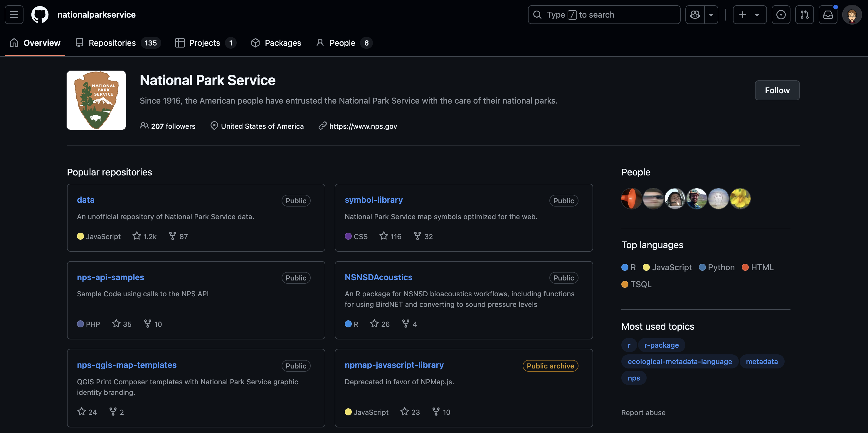Image resolution: width=868 pixels, height=433 pixels.
Task: Select the r-package topic tag
Action: (662, 345)
